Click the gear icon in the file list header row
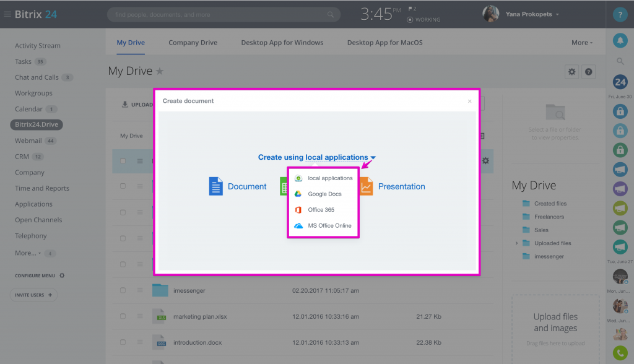The image size is (634, 364). [x=485, y=160]
